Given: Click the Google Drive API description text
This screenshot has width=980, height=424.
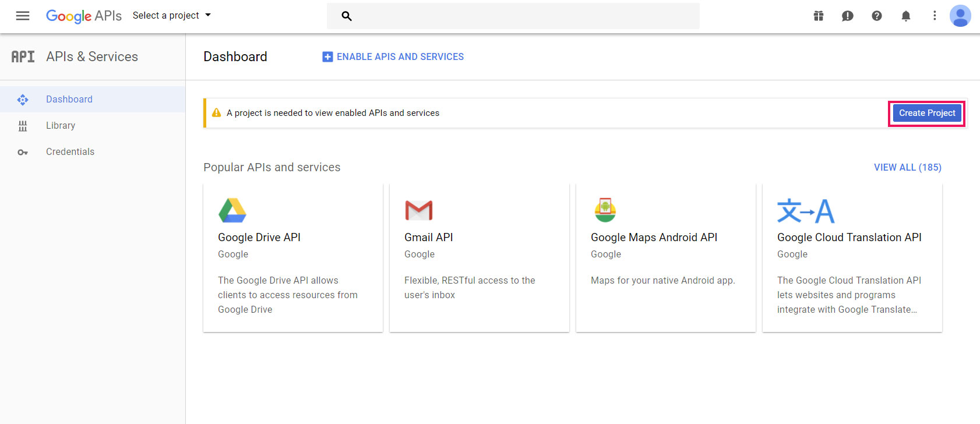Looking at the screenshot, I should [288, 295].
